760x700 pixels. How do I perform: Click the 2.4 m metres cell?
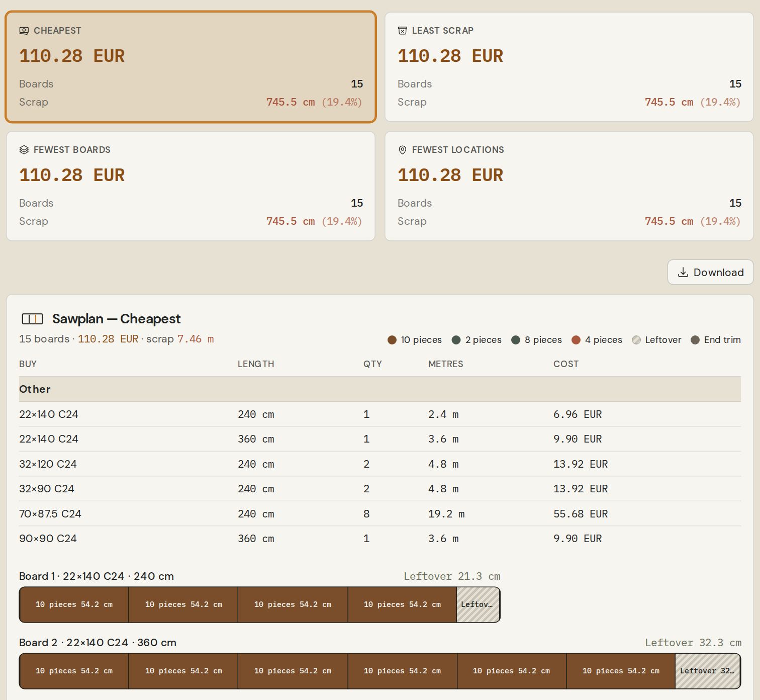[x=443, y=414]
